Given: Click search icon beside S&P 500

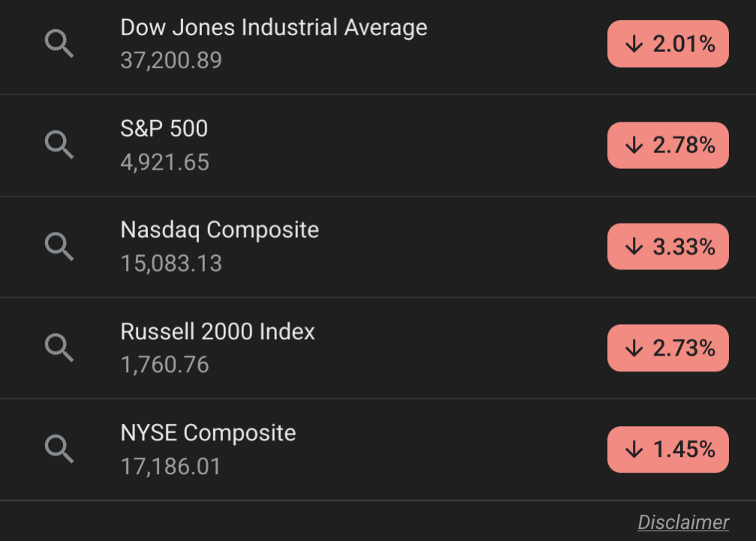Looking at the screenshot, I should pyautogui.click(x=59, y=145).
